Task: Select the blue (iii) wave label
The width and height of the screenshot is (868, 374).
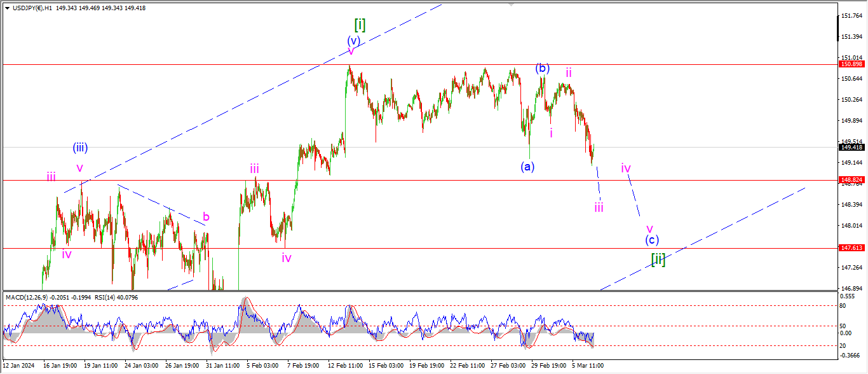Action: coord(79,148)
